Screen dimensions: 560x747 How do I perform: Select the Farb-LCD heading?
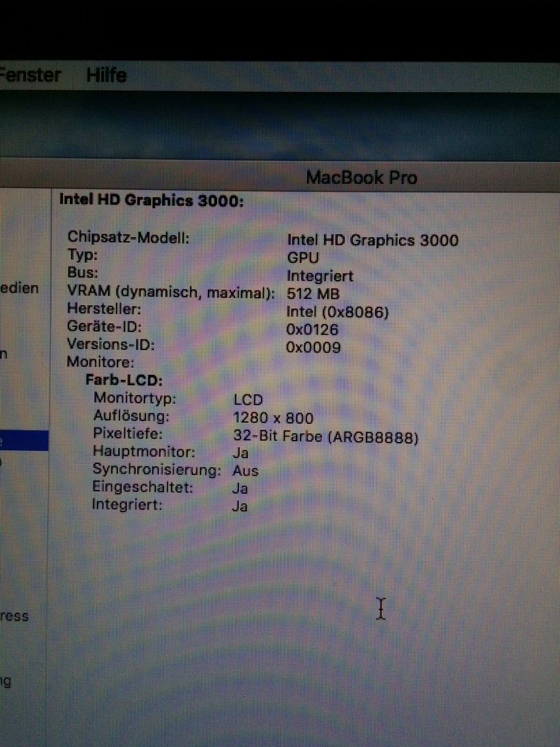tap(124, 380)
